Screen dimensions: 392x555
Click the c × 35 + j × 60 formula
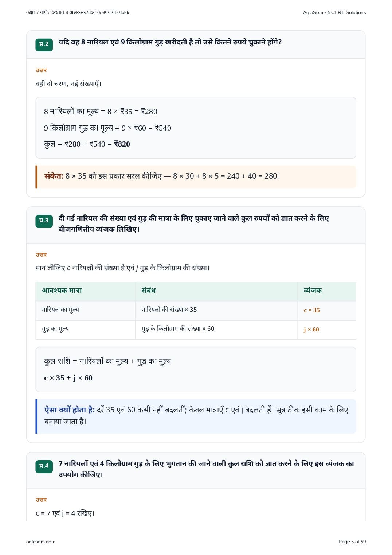tap(68, 378)
